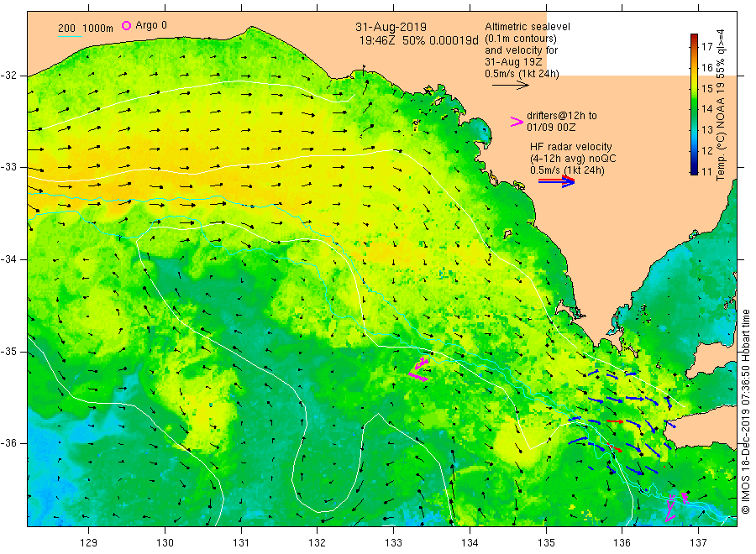The height and width of the screenshot is (554, 756).
Task: Click the magenta drifters legend arrowhead
Action: click(x=517, y=122)
